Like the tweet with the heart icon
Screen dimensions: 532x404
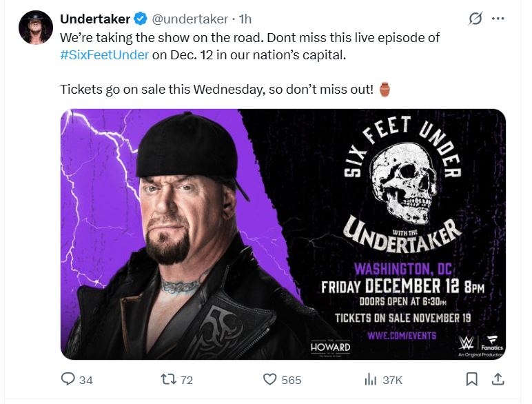[271, 379]
